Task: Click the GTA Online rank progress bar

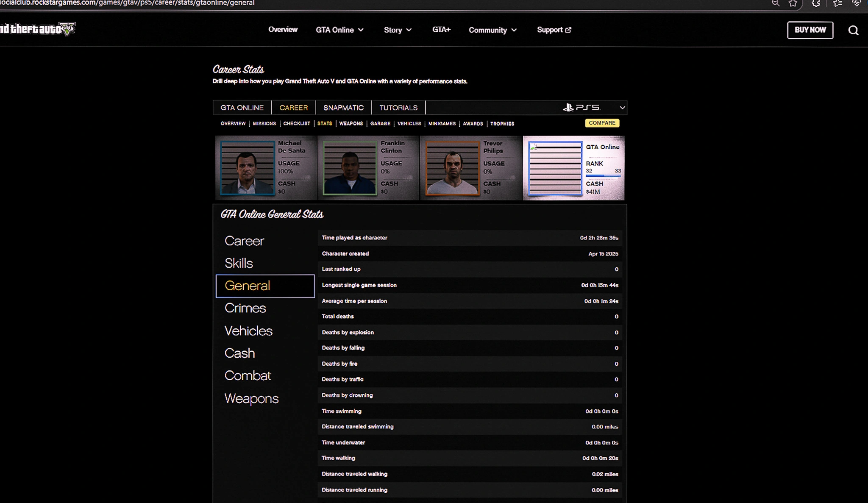Action: tap(603, 175)
